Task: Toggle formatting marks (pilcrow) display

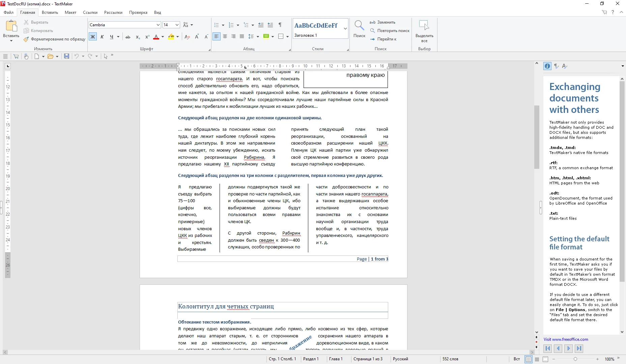Action: point(280,25)
